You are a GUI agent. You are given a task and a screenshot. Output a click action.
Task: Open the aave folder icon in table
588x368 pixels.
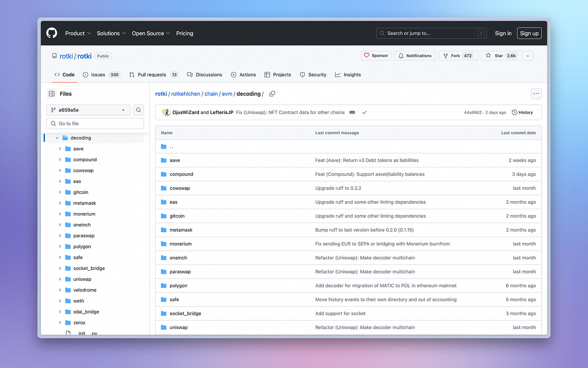pos(164,161)
